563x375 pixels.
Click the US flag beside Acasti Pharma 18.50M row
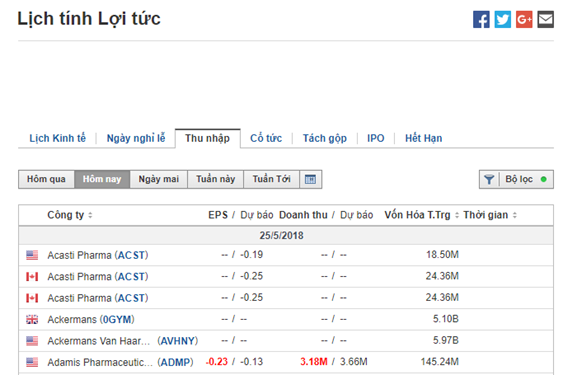coord(32,255)
